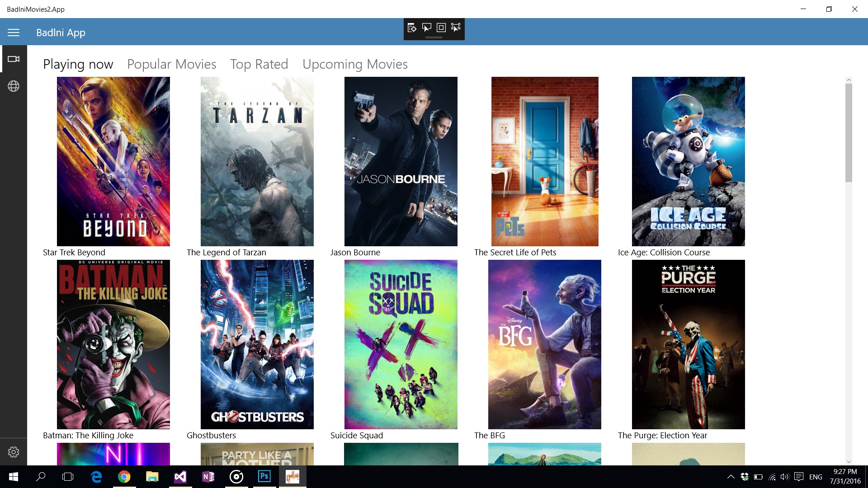Viewport: 868px width, 488px height.
Task: Open the Suicide Squad poster
Action: [x=401, y=344]
